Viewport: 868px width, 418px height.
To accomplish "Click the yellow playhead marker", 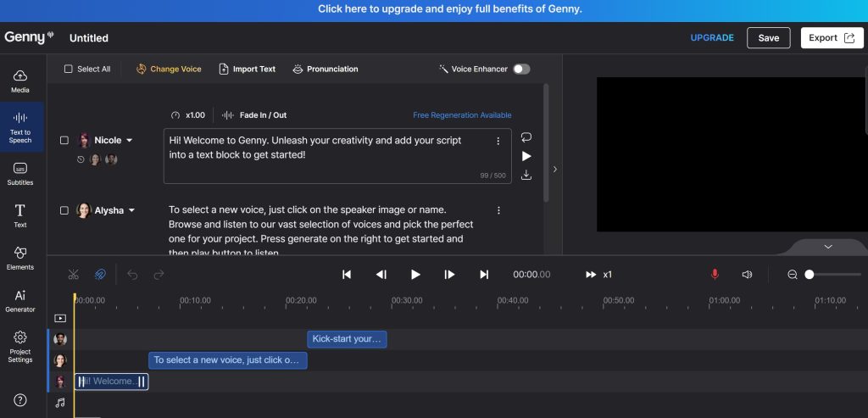I will click(x=75, y=298).
